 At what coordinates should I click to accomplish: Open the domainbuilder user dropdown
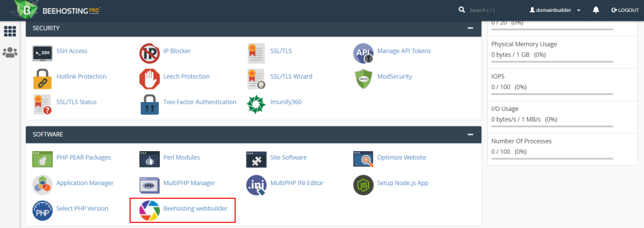[x=555, y=10]
